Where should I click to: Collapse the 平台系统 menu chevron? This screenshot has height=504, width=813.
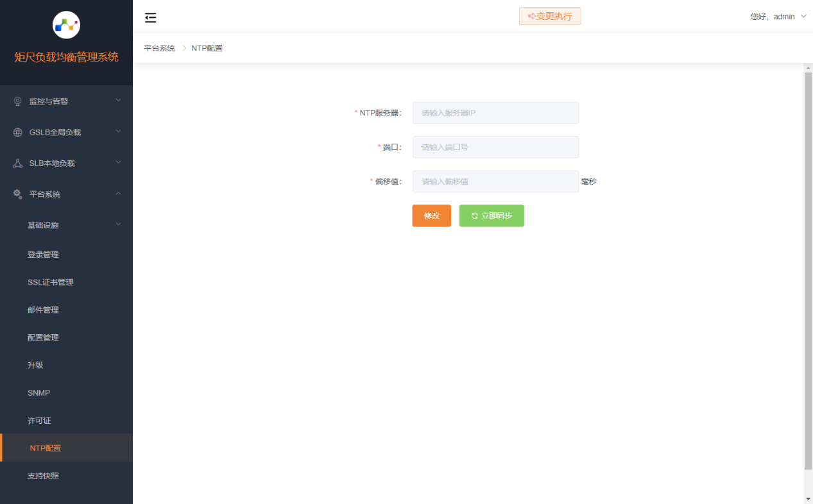[x=118, y=194]
